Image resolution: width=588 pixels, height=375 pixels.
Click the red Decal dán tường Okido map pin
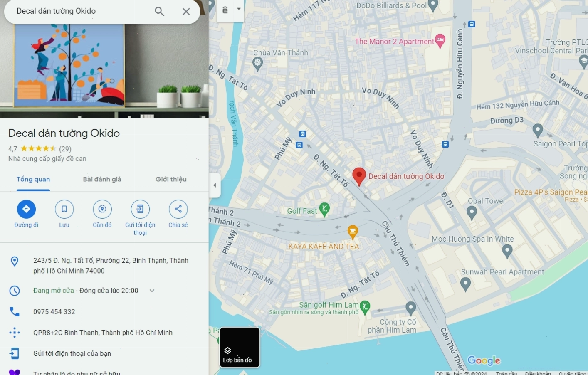[359, 177]
